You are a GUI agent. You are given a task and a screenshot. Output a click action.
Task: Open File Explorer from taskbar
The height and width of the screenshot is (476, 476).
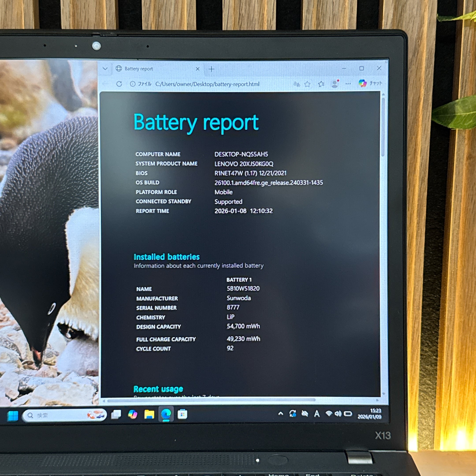[149, 414]
